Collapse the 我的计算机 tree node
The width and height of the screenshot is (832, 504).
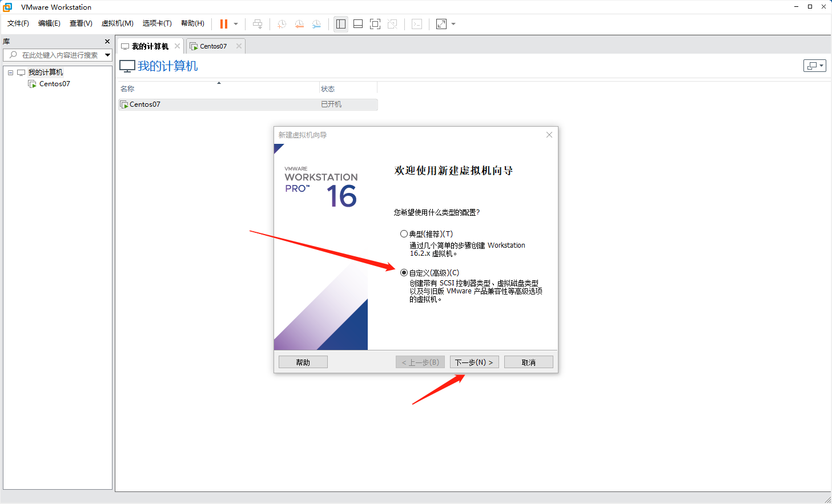click(10, 72)
